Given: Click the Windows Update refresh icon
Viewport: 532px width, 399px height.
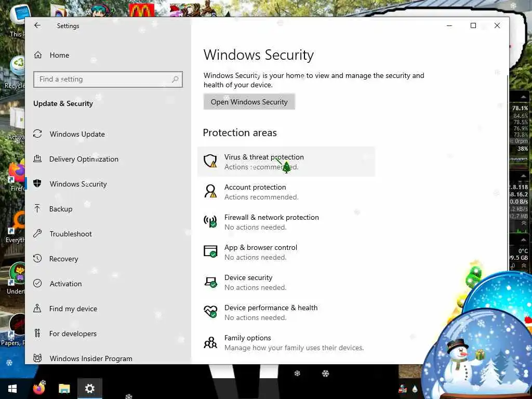Looking at the screenshot, I should (37, 134).
